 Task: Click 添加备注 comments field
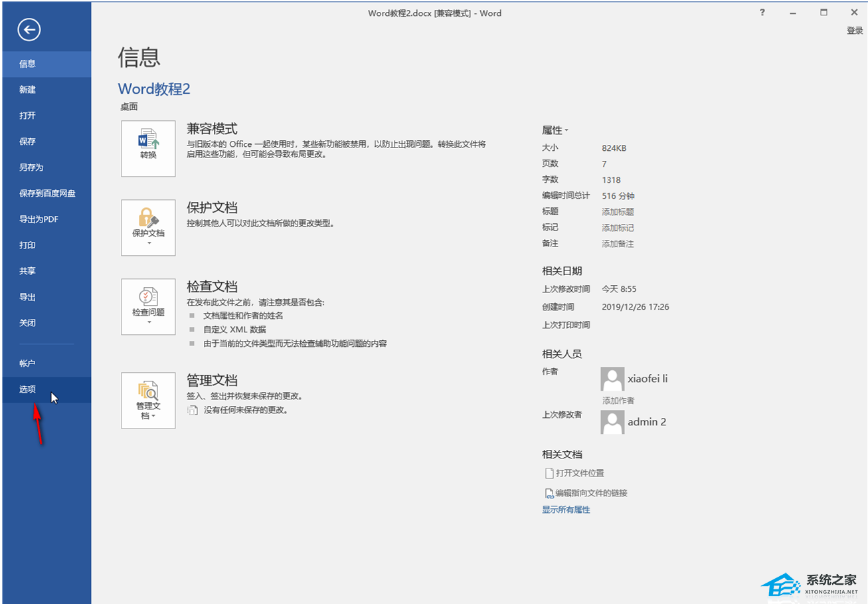coord(618,244)
